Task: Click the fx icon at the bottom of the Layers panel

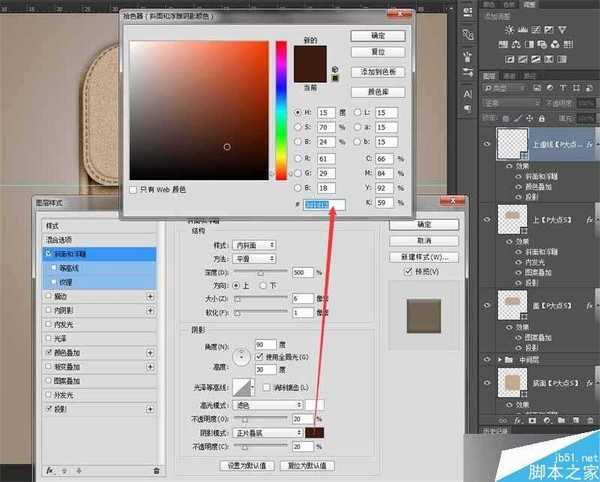Action: (x=518, y=420)
